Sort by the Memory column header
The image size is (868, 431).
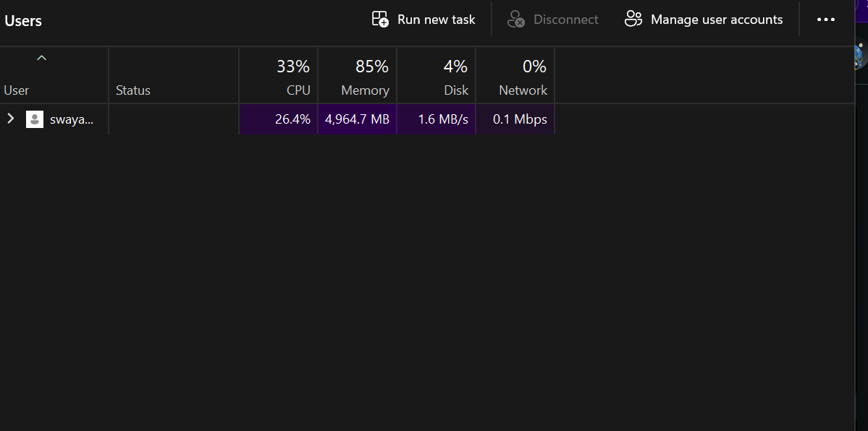coord(358,75)
